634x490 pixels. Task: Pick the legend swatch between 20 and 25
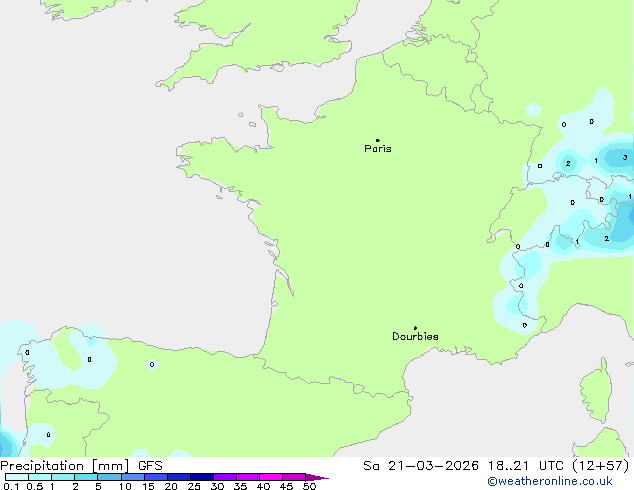point(178,477)
